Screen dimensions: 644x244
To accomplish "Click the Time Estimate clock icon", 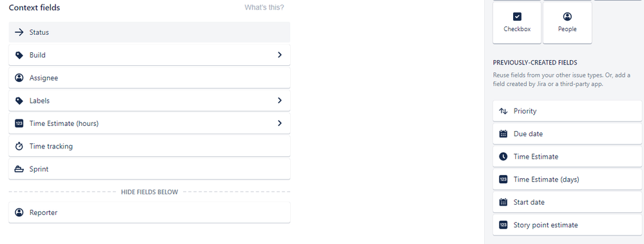I will [x=503, y=156].
